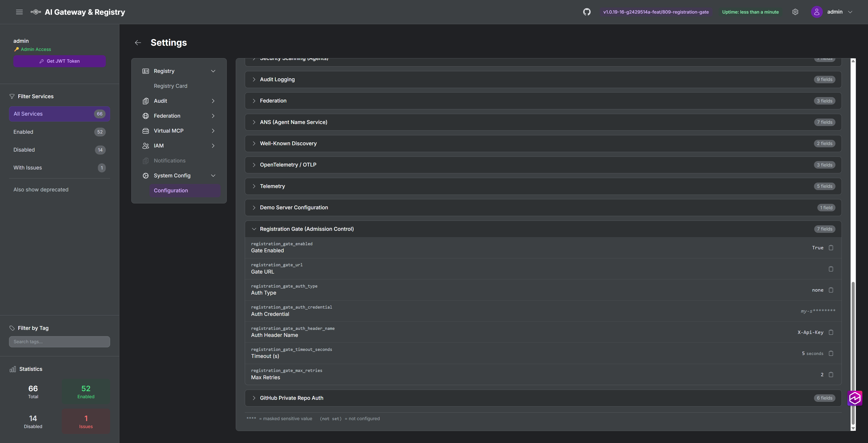The image size is (868, 443).
Task: Copy the Auth Type value
Action: tap(831, 290)
